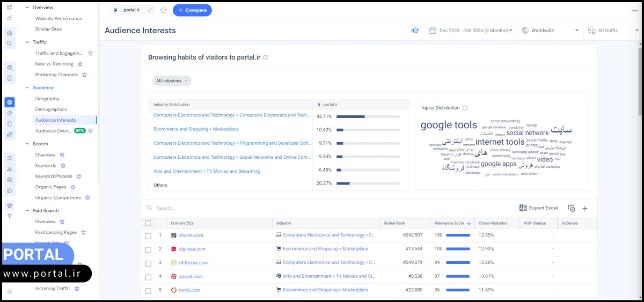Toggle the select-all checkbox in table header
The height and width of the screenshot is (302, 644).
coord(149,223)
